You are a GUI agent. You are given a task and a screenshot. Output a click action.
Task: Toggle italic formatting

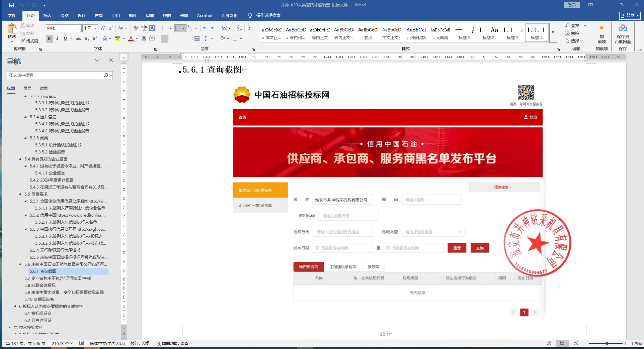(x=57, y=38)
